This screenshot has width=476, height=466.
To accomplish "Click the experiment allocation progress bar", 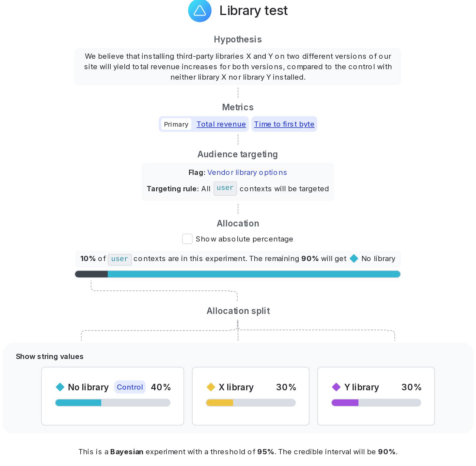I will pyautogui.click(x=238, y=274).
